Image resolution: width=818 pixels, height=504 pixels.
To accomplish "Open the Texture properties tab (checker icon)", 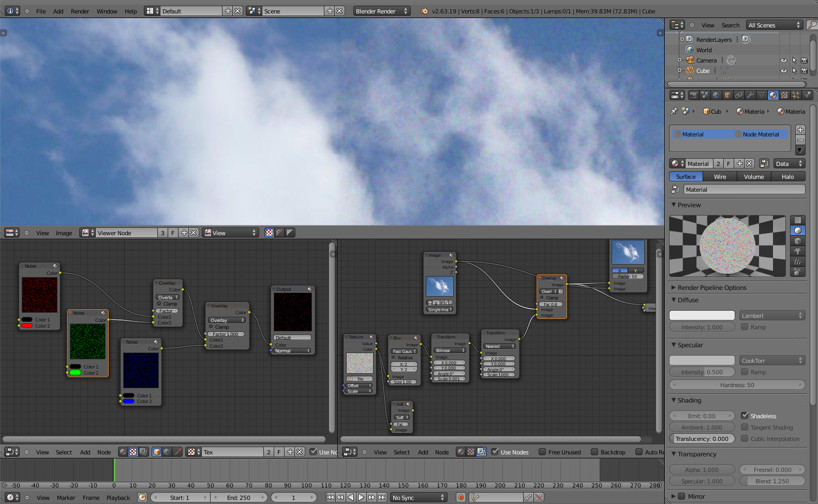I will click(x=784, y=95).
